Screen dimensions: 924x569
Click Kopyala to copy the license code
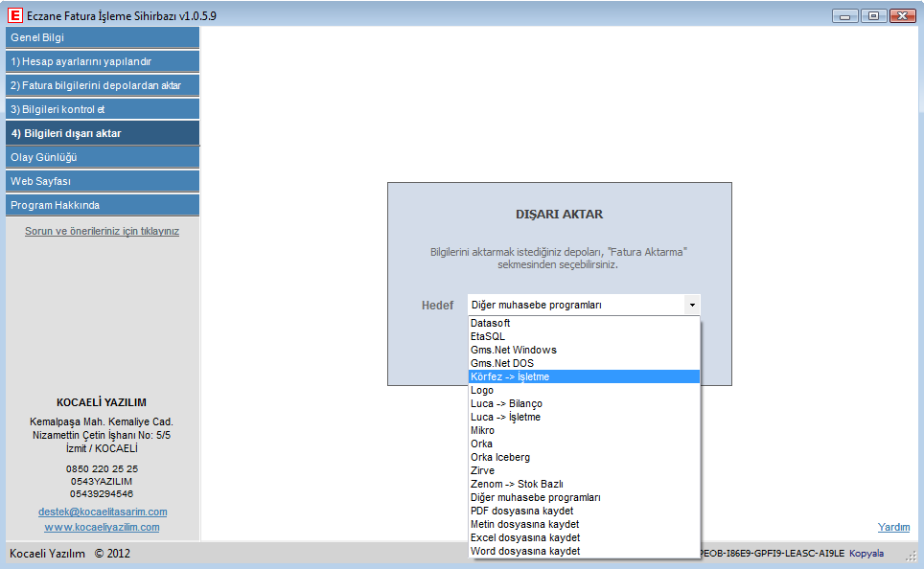[x=866, y=553]
